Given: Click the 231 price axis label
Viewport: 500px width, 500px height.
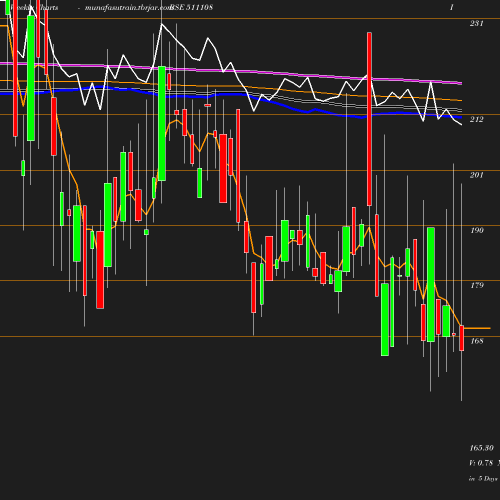Looking at the screenshot, I should point(476,23).
